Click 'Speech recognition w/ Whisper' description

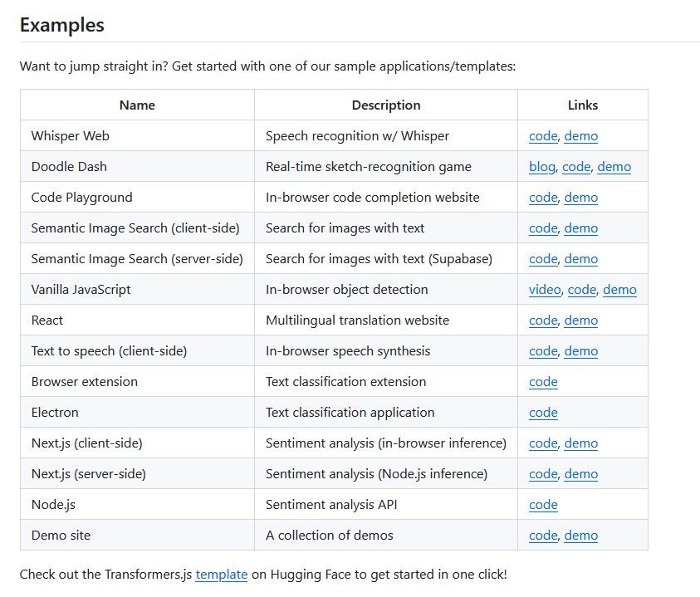pos(357,136)
